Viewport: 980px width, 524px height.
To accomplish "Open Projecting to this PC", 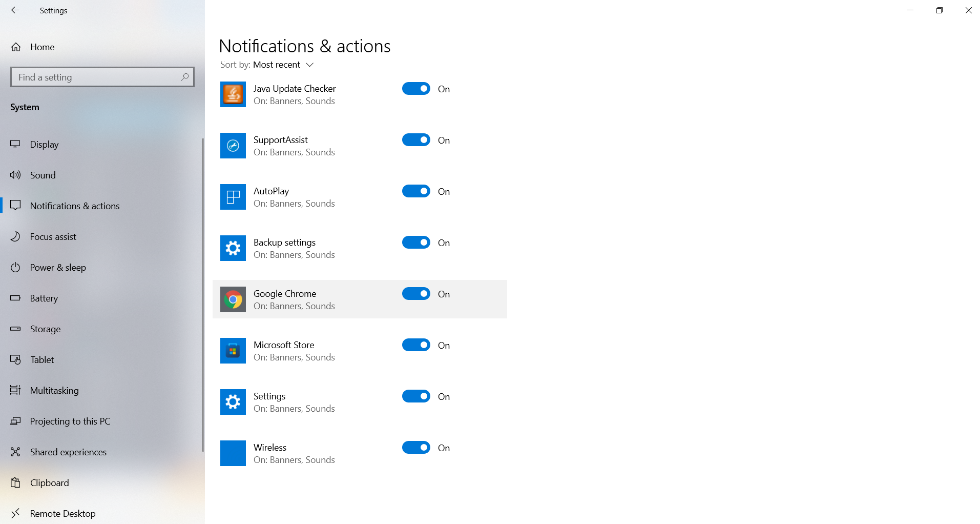I will click(102, 421).
